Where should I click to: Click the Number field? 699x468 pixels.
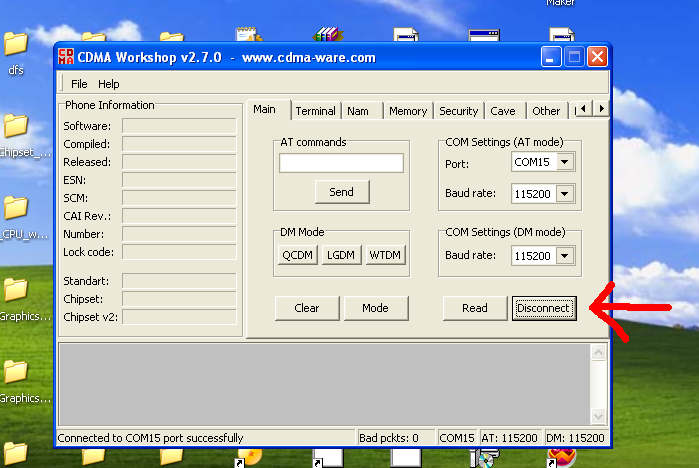click(179, 234)
